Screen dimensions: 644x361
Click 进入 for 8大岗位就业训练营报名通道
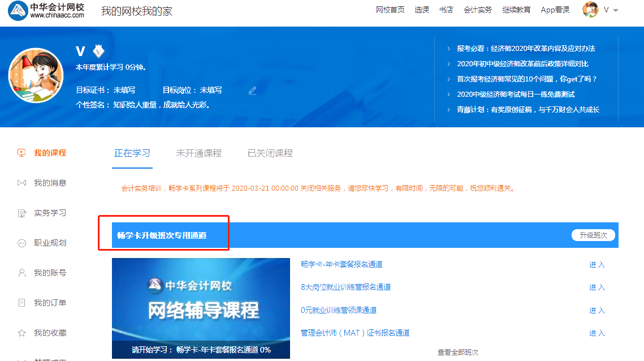pyautogui.click(x=597, y=287)
